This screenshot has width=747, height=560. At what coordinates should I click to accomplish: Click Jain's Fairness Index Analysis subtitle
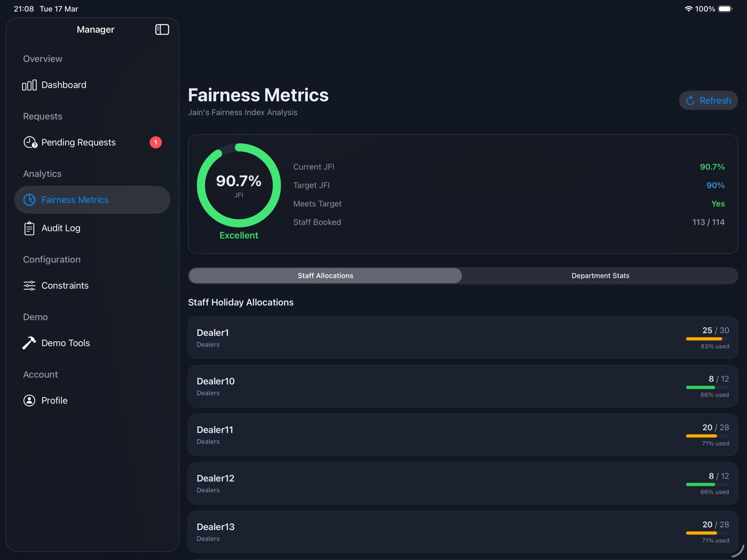coord(243,113)
